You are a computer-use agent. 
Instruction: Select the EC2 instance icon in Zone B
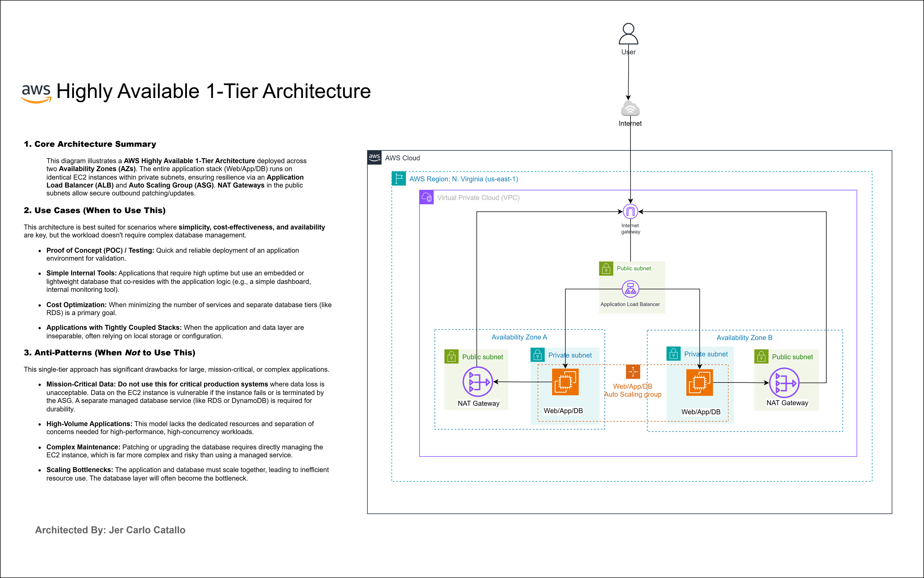(x=699, y=382)
